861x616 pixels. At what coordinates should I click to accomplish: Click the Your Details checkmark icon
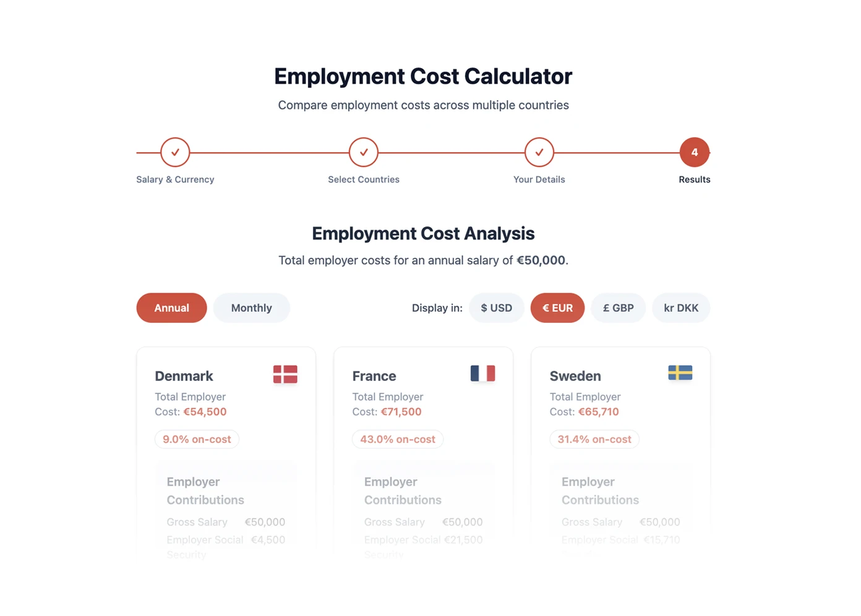539,152
